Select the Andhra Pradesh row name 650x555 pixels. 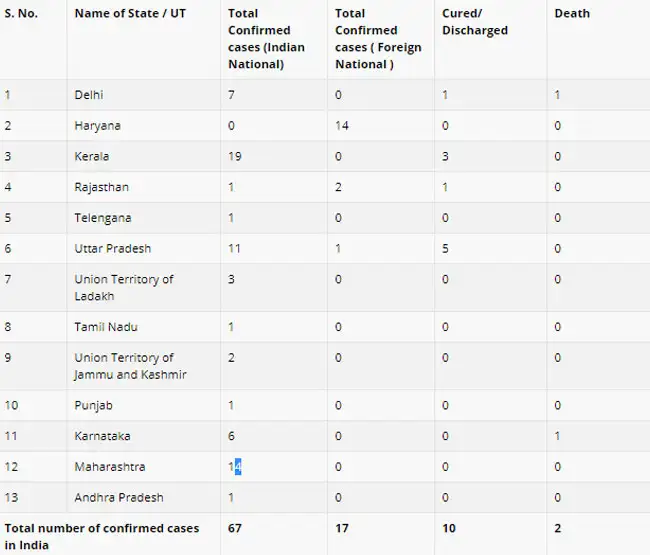pos(118,498)
